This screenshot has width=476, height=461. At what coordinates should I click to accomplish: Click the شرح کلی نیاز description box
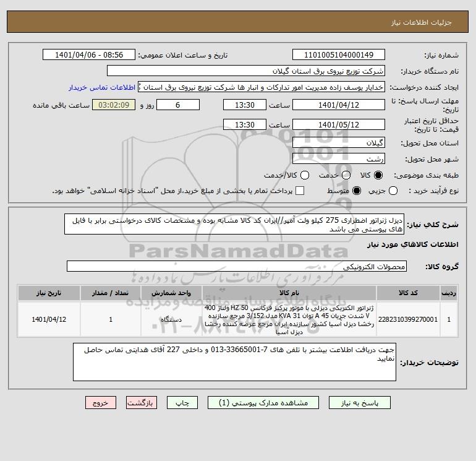point(234,224)
